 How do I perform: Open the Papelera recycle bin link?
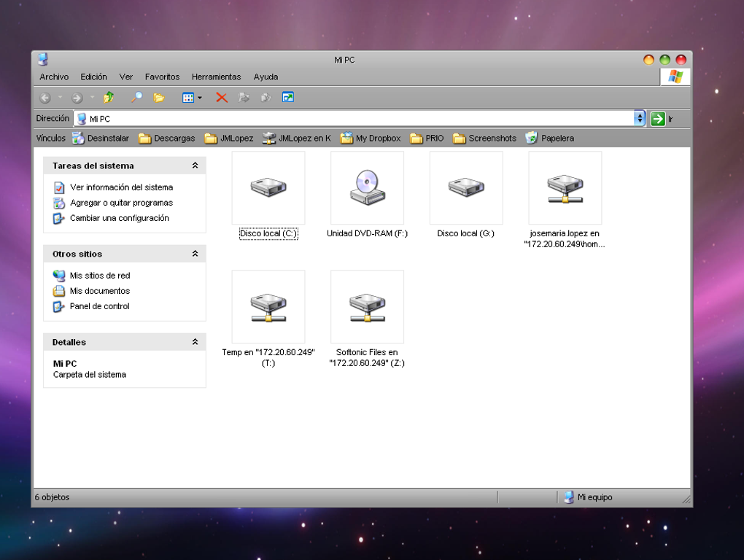pos(551,138)
